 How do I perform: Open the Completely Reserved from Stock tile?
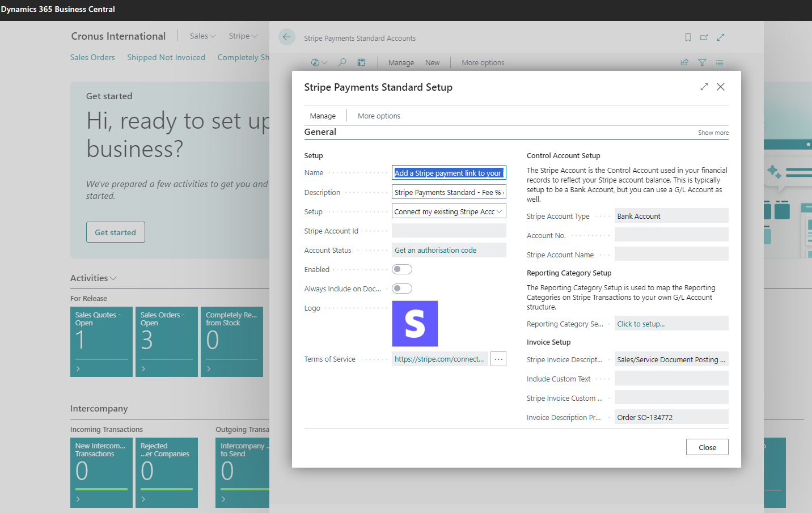pos(232,342)
